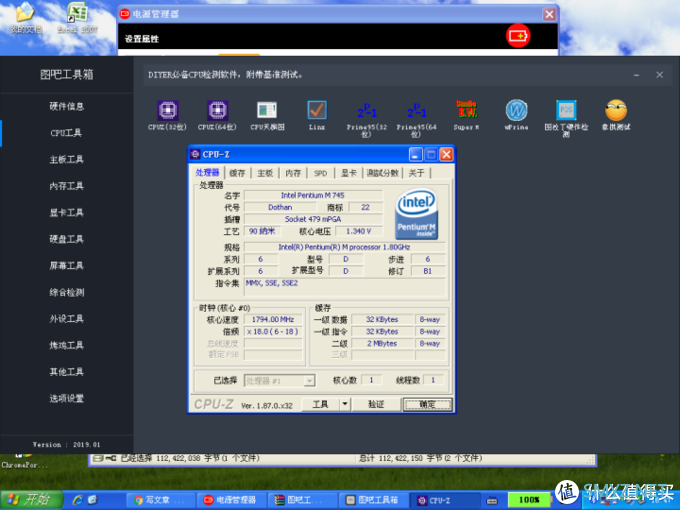Open Super π benchmark icon
This screenshot has width=680, height=510.
(466, 115)
